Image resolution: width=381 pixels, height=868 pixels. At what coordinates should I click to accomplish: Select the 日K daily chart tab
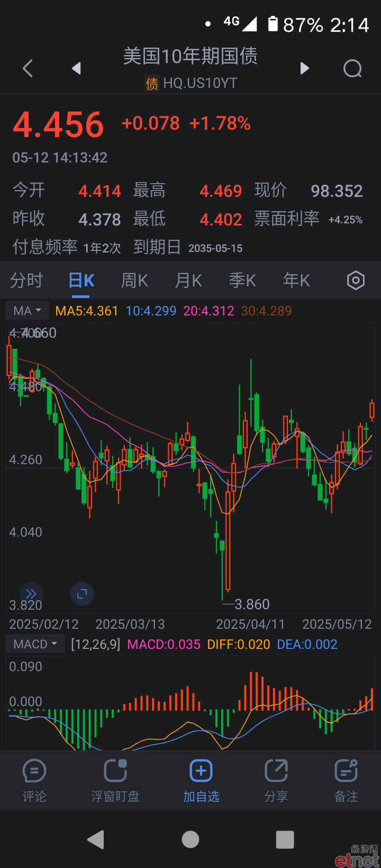click(x=81, y=280)
